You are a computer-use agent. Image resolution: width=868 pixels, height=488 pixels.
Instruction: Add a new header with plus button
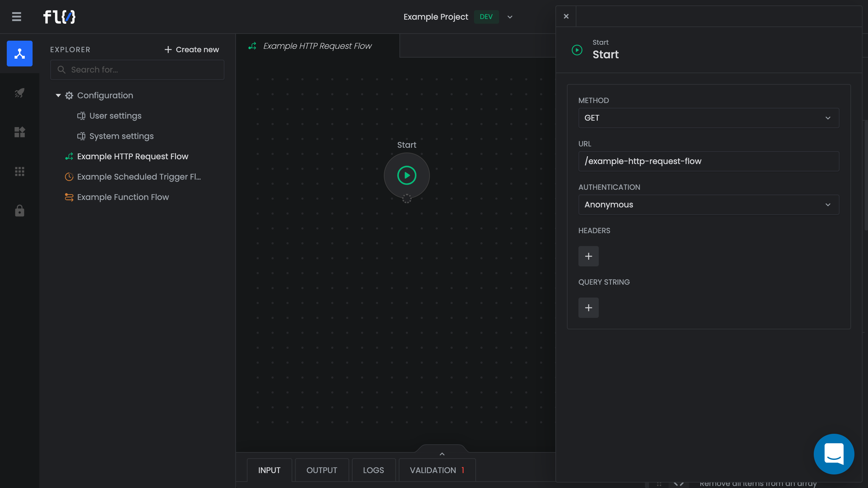(x=588, y=256)
